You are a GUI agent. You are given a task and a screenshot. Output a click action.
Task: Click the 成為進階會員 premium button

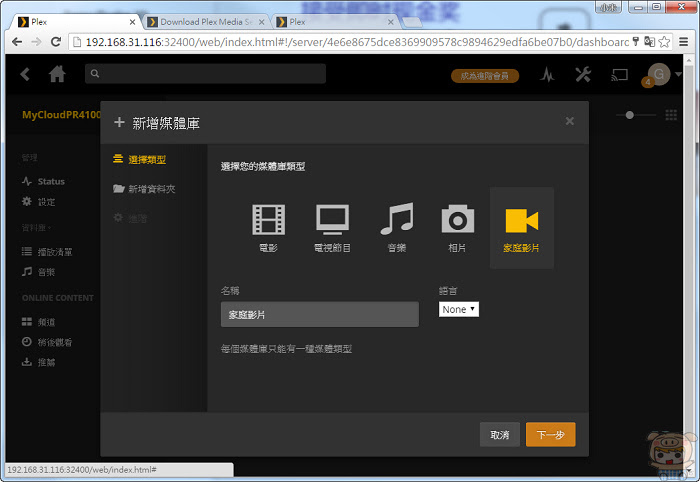click(485, 76)
